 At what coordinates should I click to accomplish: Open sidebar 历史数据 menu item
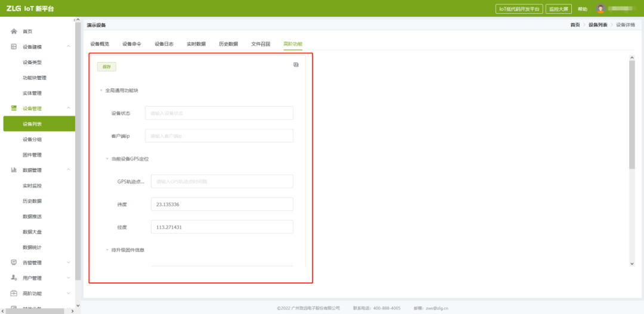[32, 201]
